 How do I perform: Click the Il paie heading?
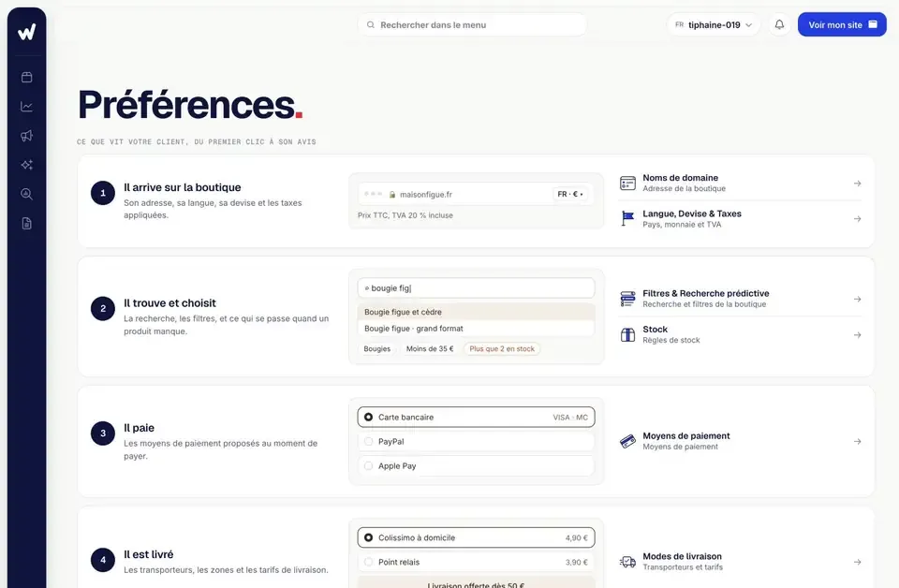[139, 428]
